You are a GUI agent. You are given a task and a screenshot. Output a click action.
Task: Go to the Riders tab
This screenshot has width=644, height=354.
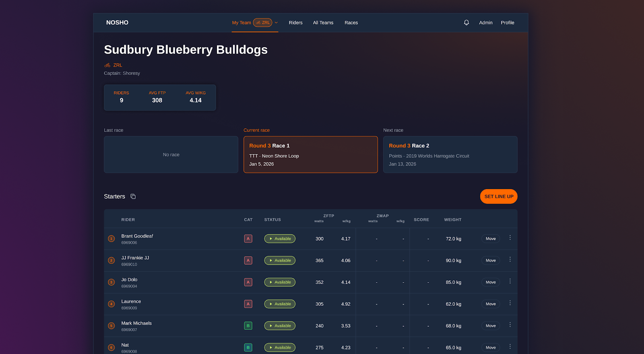click(x=295, y=23)
